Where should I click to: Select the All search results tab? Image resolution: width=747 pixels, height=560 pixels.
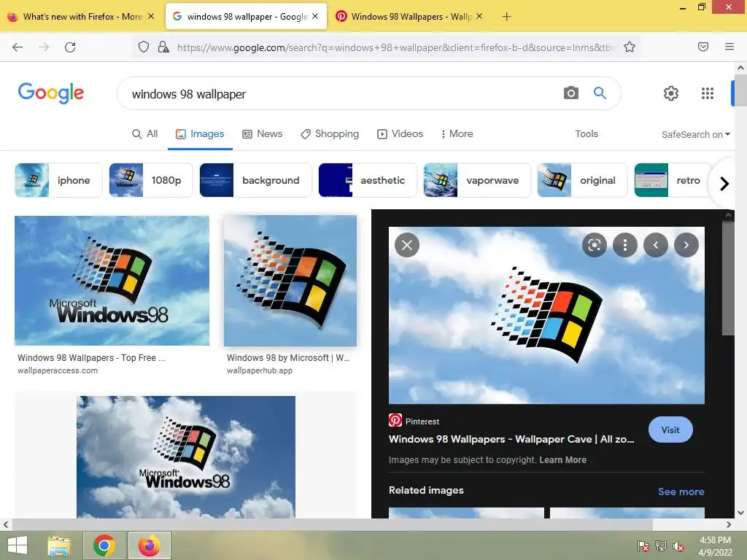(145, 134)
